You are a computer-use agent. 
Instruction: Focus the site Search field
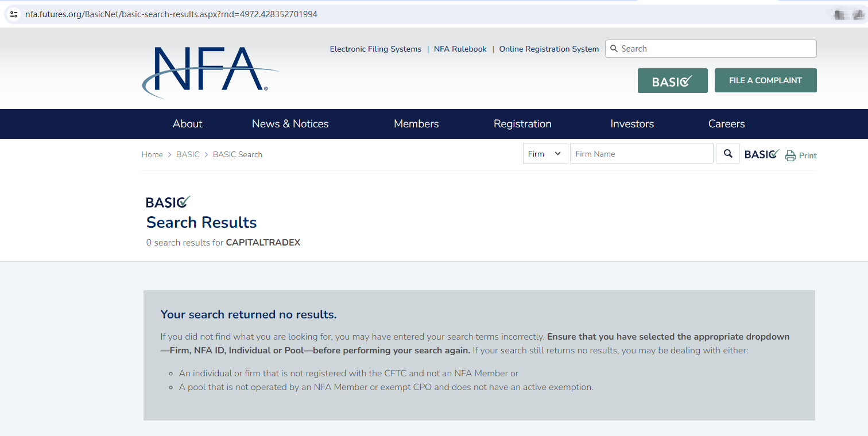click(x=711, y=49)
